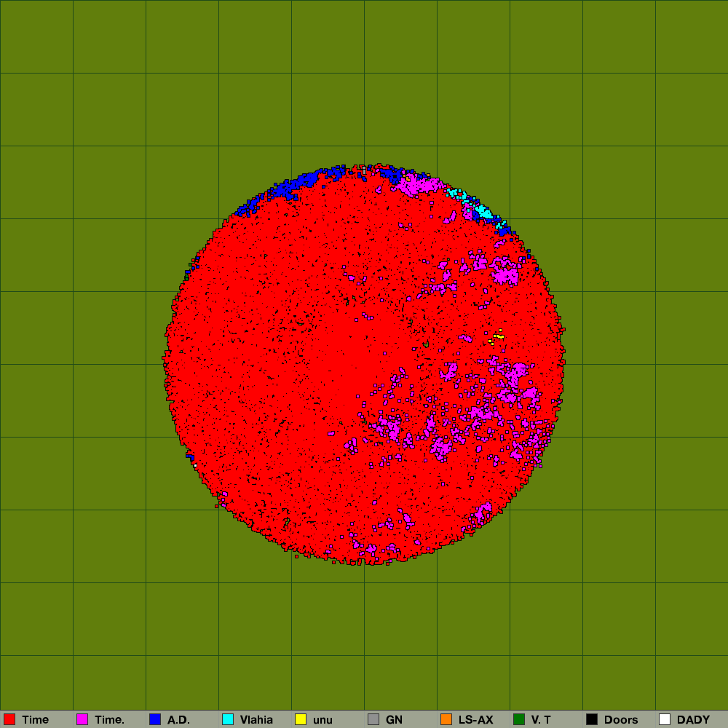The image size is (728, 728).
Task: Click the small yellow unu territory on map
Action: click(x=499, y=336)
